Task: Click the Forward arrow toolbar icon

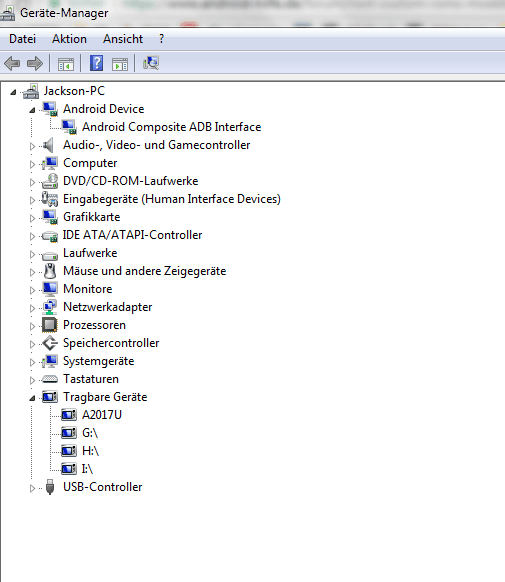Action: pyautogui.click(x=35, y=63)
